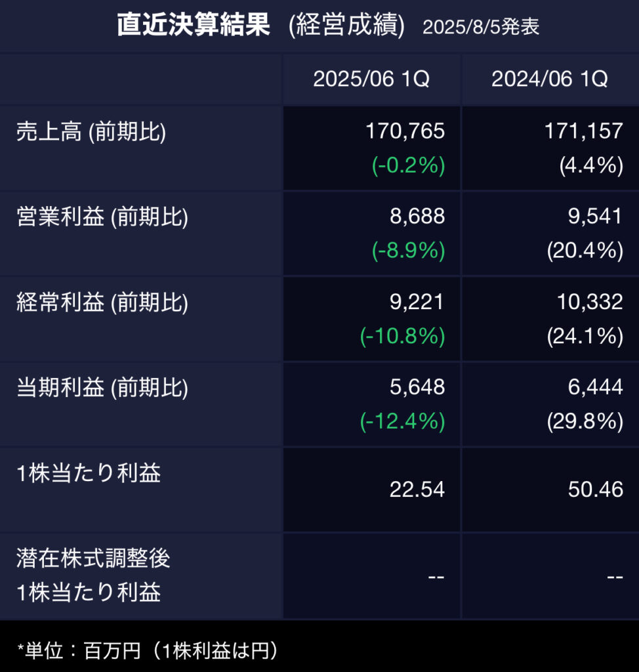
Task: Click the 潜在株式調整後 1株当たり利益 row label
Action: (x=93, y=576)
